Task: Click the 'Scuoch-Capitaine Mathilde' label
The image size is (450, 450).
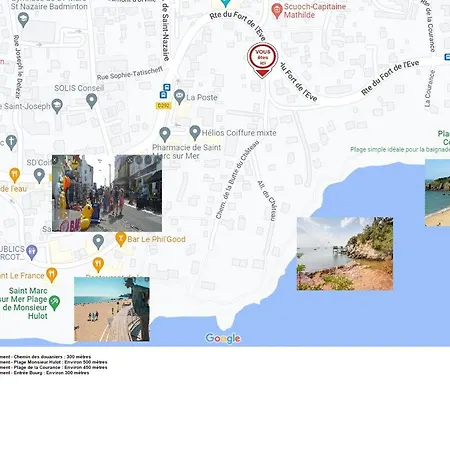Action: point(315,11)
